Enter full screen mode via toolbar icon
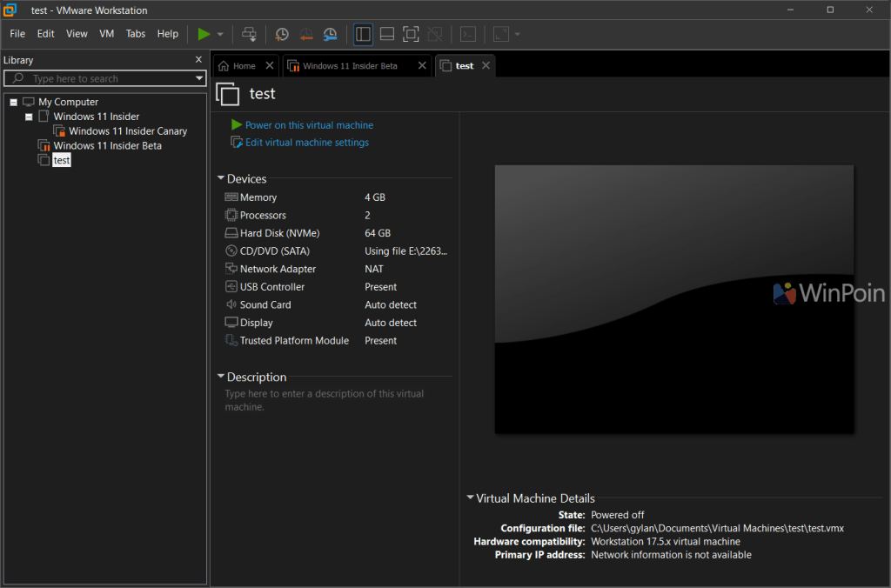Screen dimensions: 891x588 pos(410,34)
